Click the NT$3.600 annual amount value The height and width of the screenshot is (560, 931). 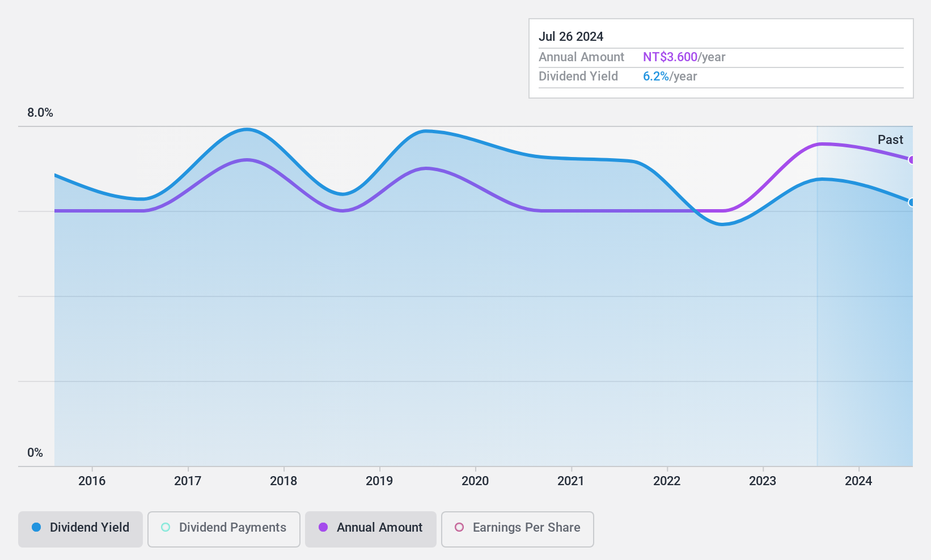[670, 57]
